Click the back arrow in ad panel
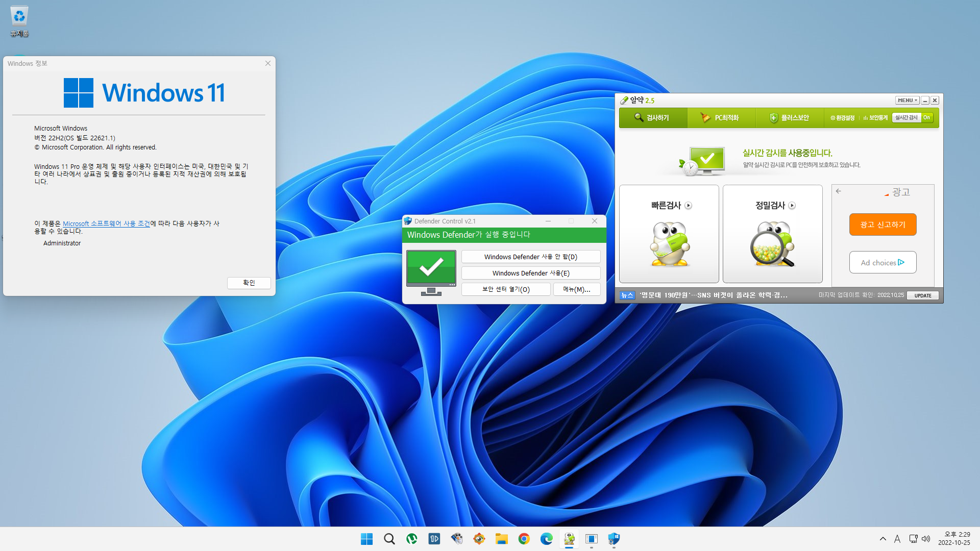Viewport: 980px width, 551px height. click(x=838, y=191)
